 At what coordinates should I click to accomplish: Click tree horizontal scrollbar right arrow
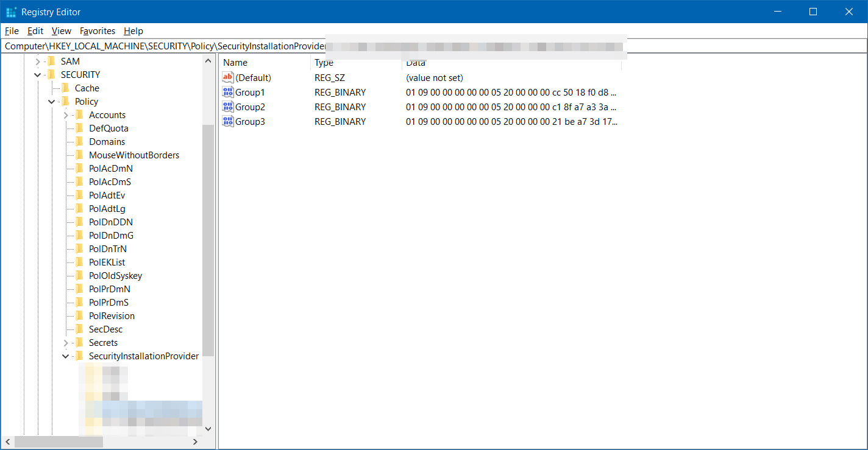196,441
